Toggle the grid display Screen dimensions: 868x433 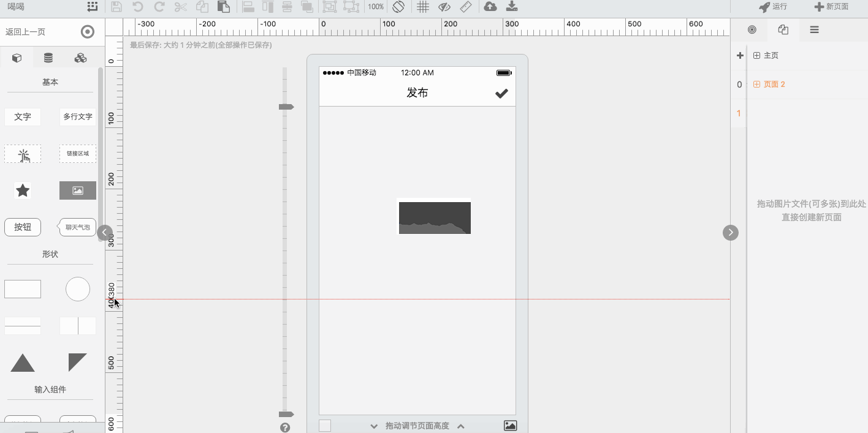[423, 7]
